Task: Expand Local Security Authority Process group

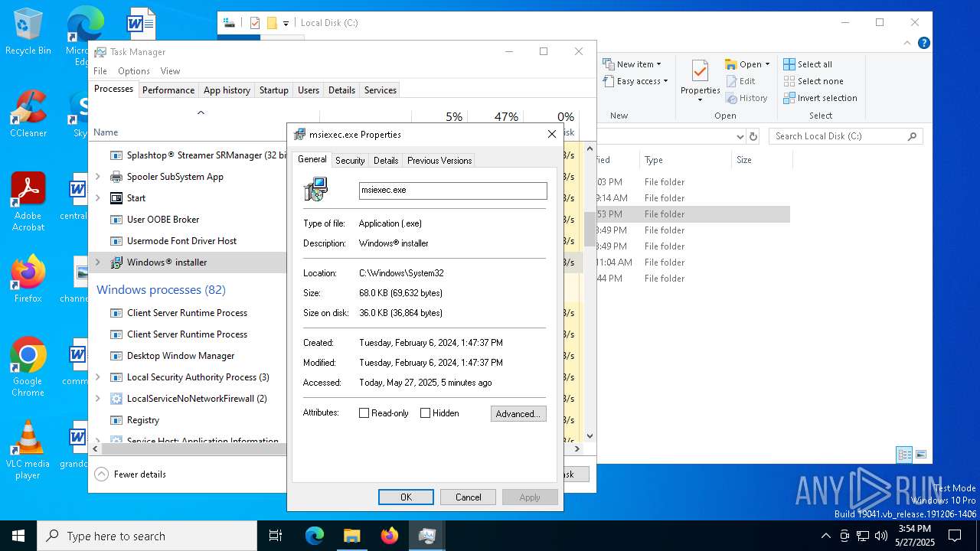Action: (97, 377)
